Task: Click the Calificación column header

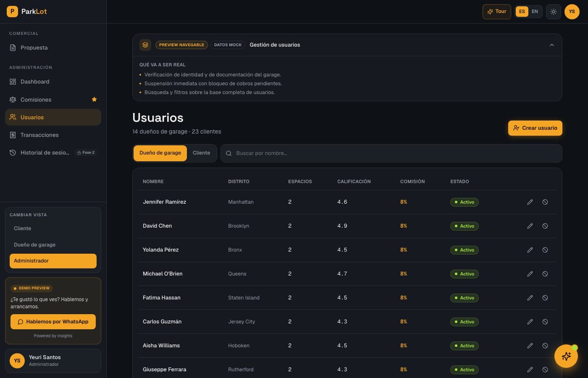Action: [x=354, y=181]
